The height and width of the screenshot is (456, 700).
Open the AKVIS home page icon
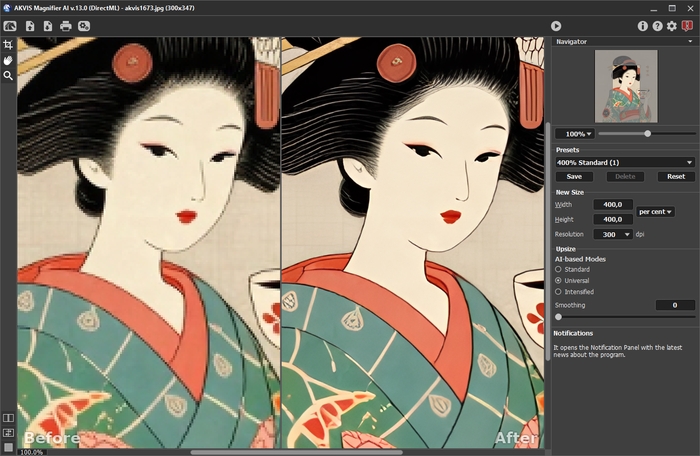click(10, 26)
